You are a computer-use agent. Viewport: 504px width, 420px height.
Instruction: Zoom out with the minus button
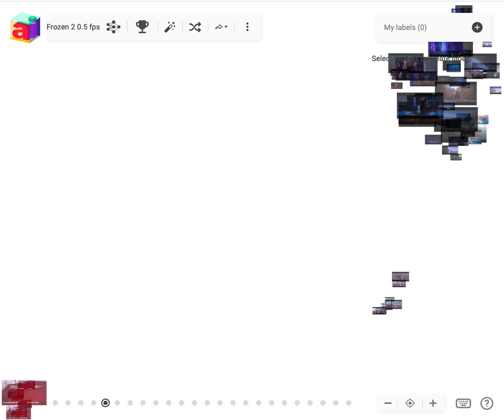[388, 403]
